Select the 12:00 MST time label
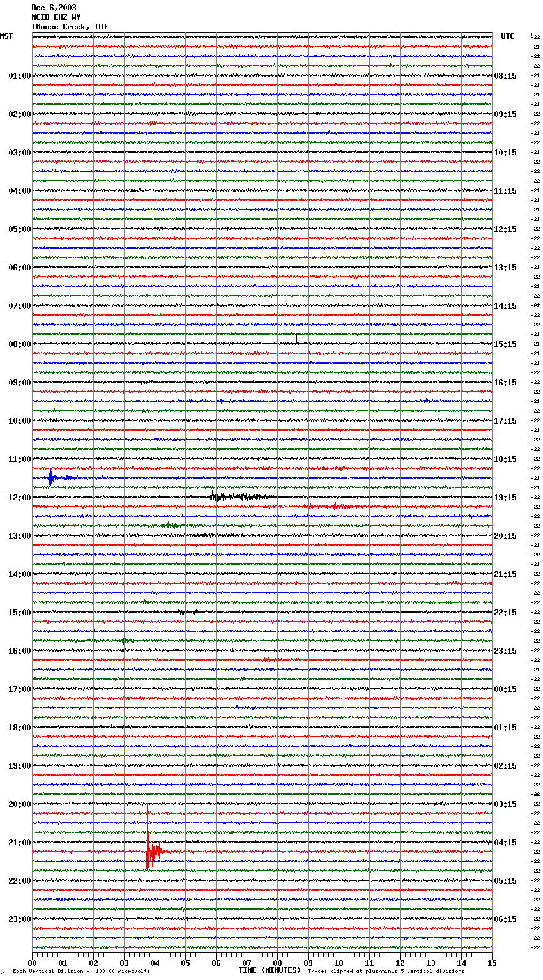 coord(20,498)
